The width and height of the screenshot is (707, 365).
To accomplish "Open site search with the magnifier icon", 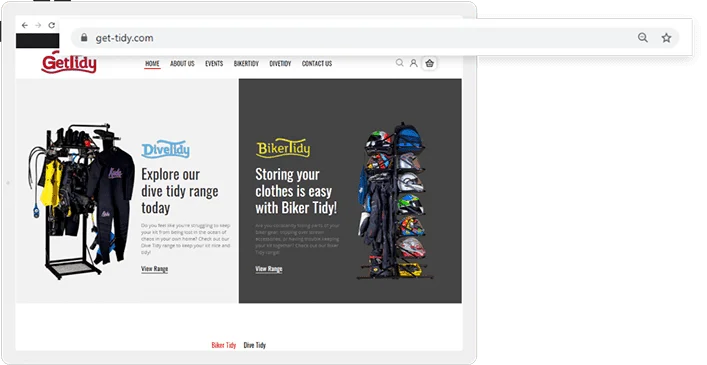I will [x=399, y=63].
